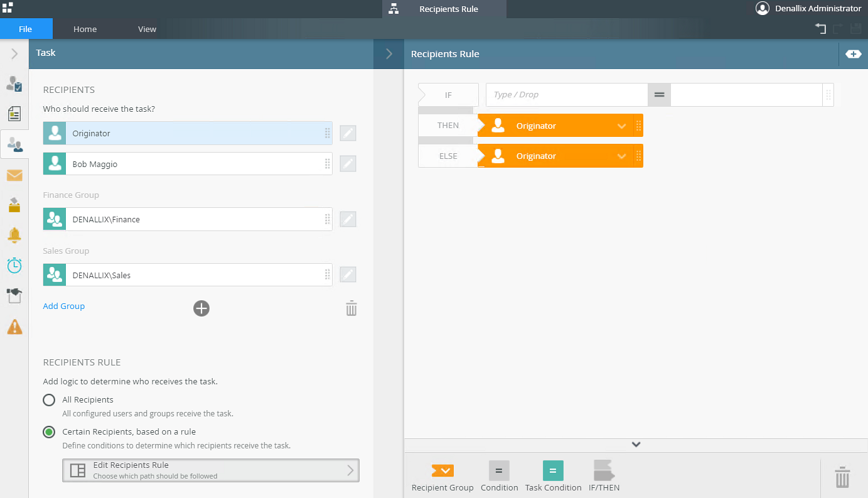Screen dimensions: 868x498
Task: Open the File menu
Action: click(26, 29)
